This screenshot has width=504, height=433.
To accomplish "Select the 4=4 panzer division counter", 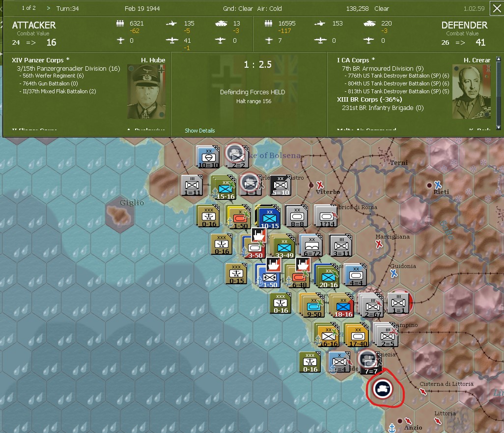I will tap(356, 275).
